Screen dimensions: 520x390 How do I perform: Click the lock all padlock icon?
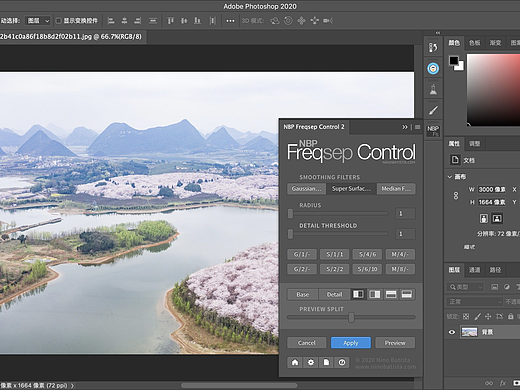click(511, 316)
